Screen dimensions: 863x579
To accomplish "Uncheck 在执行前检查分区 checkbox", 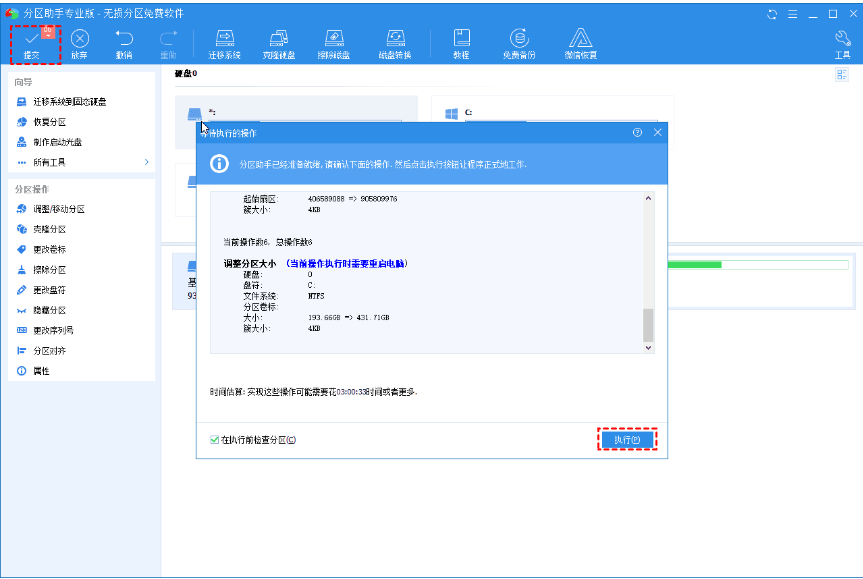I will click(x=215, y=440).
